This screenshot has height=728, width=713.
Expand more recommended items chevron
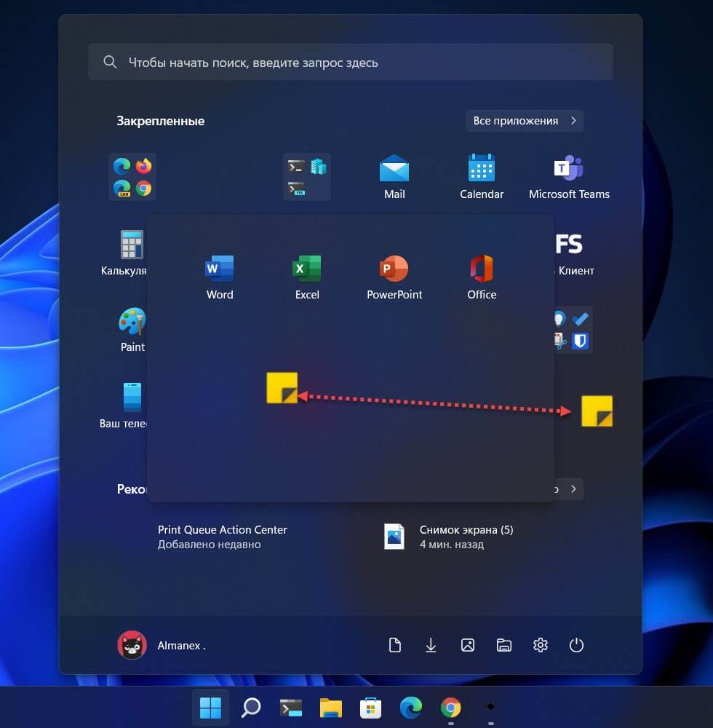[573, 489]
